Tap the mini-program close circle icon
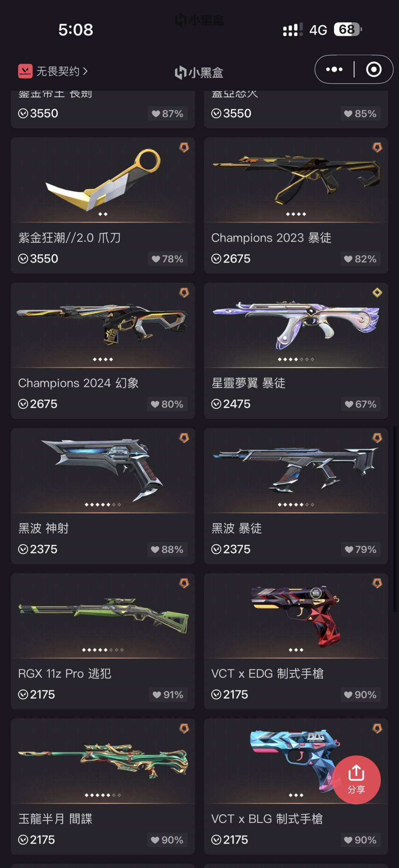The image size is (399, 868). (x=374, y=69)
